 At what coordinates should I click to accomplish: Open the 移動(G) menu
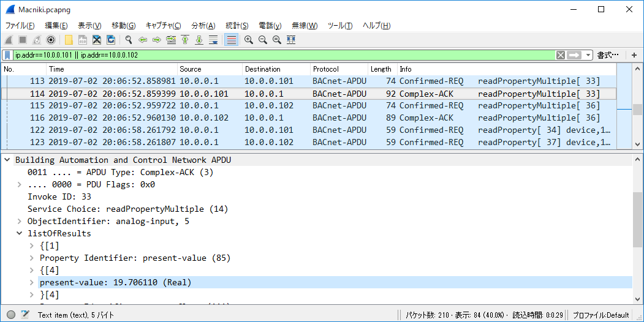pos(124,26)
